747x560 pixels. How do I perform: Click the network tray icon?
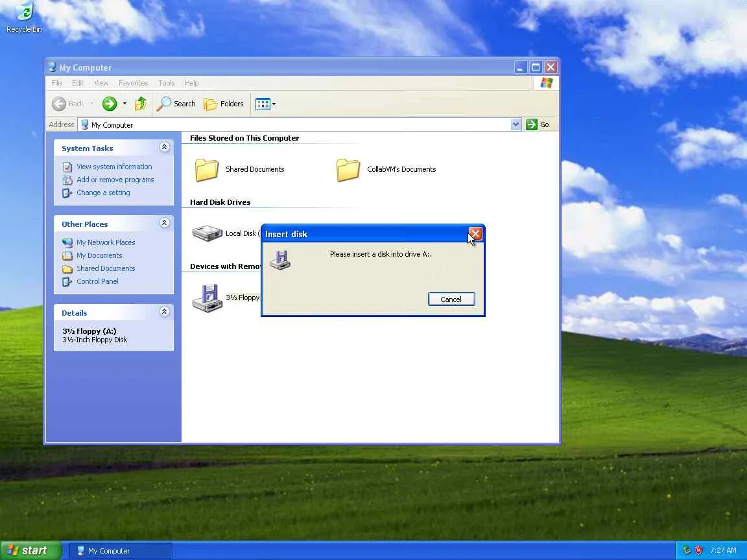pyautogui.click(x=687, y=550)
